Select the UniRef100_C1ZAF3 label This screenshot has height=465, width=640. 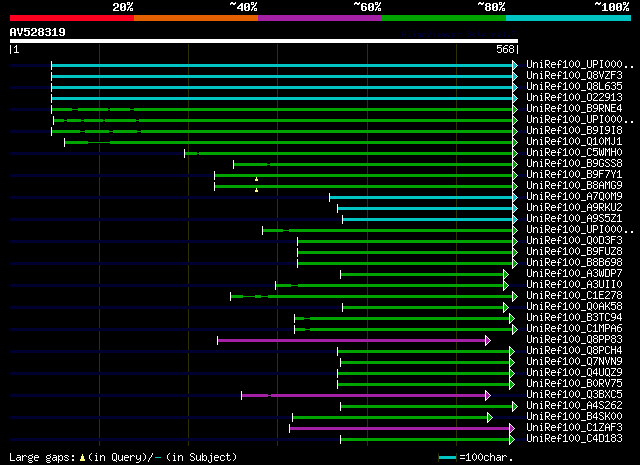pos(574,428)
